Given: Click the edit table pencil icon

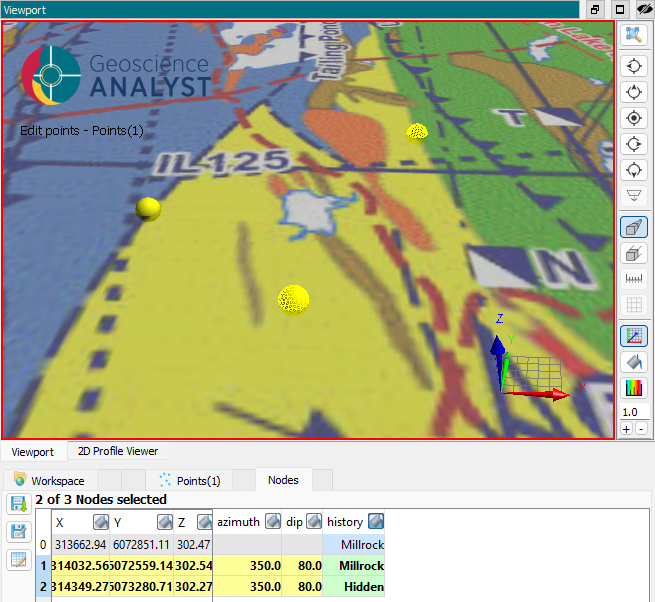Looking at the screenshot, I should click(18, 560).
